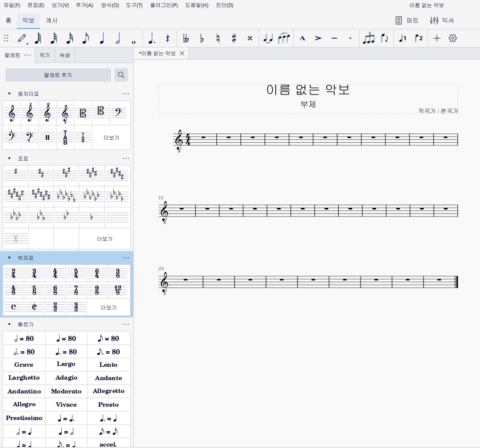
Task: Show more key signatures with 더보기
Action: pos(105,239)
